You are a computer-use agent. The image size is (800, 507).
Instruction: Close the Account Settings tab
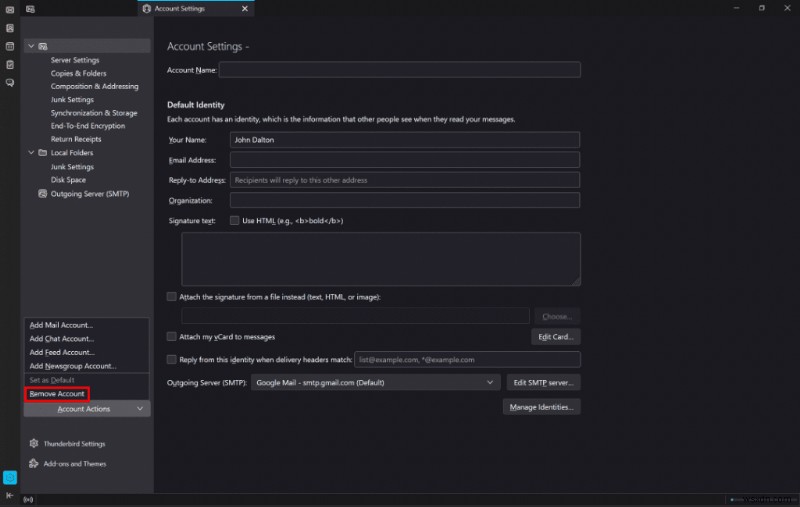point(245,9)
